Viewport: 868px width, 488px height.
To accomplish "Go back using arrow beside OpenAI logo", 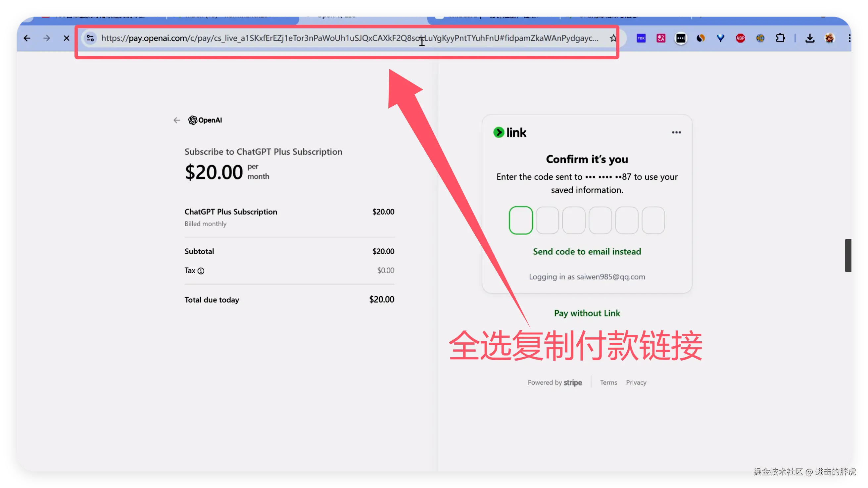I will tap(176, 120).
